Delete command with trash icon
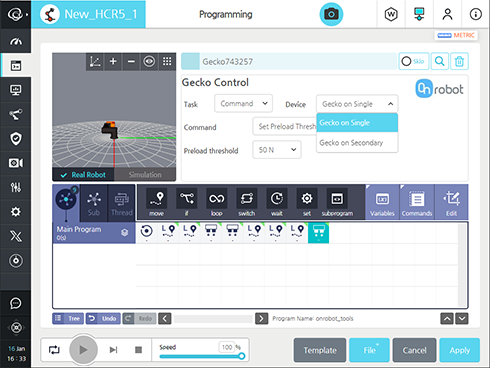490x368 pixels. (x=459, y=61)
